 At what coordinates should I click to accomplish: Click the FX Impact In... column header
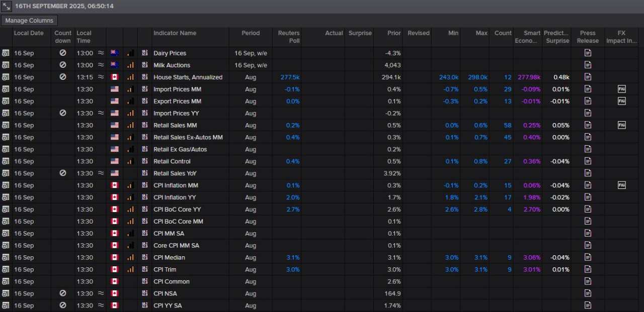pyautogui.click(x=622, y=37)
